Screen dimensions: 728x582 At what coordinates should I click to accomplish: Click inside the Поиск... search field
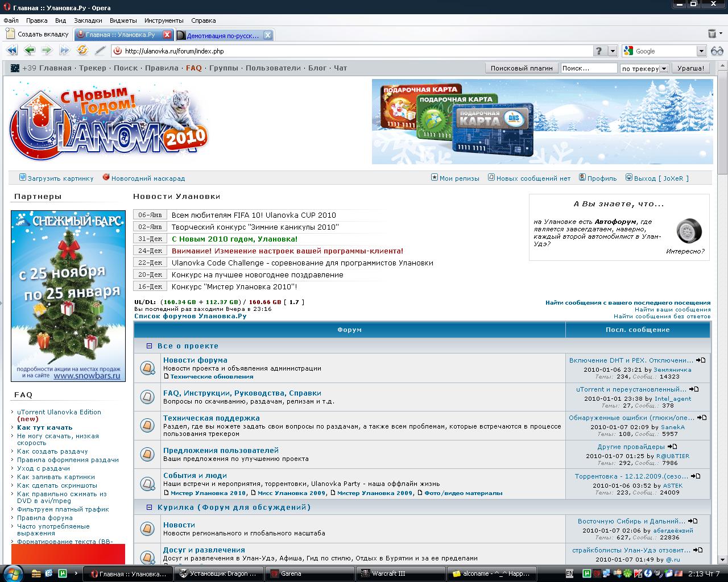[589, 68]
